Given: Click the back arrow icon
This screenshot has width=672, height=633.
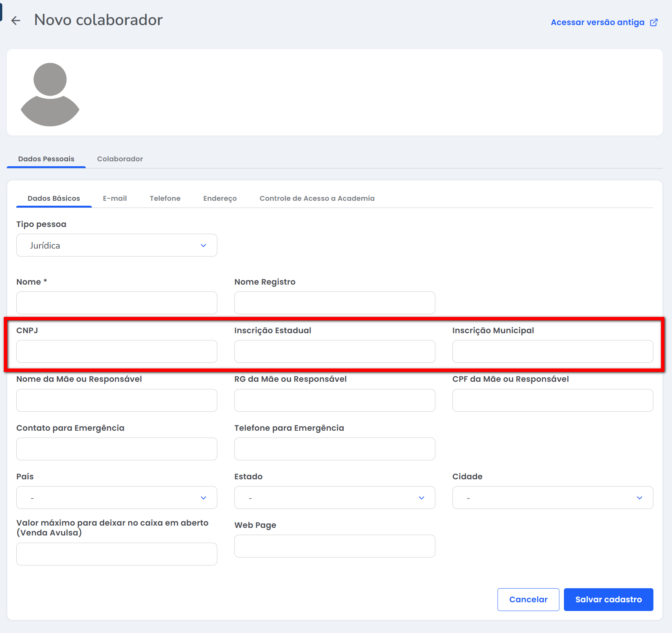Looking at the screenshot, I should click(x=16, y=20).
